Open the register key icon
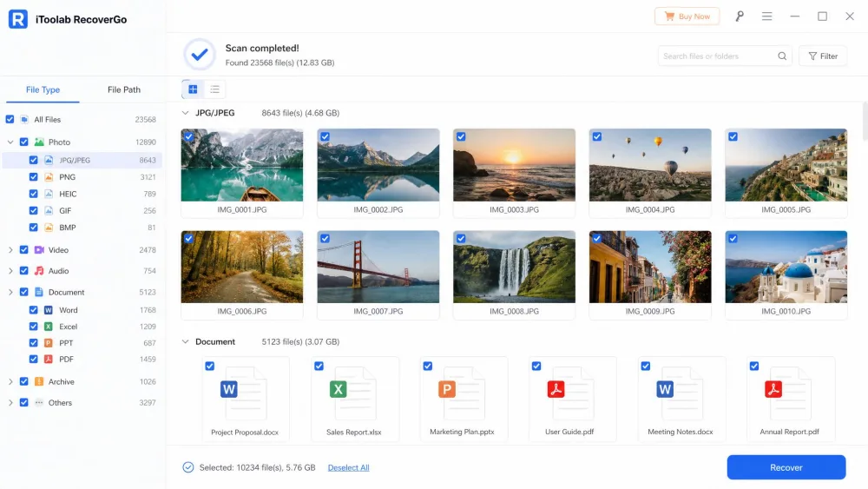Image resolution: width=868 pixels, height=489 pixels. [740, 16]
